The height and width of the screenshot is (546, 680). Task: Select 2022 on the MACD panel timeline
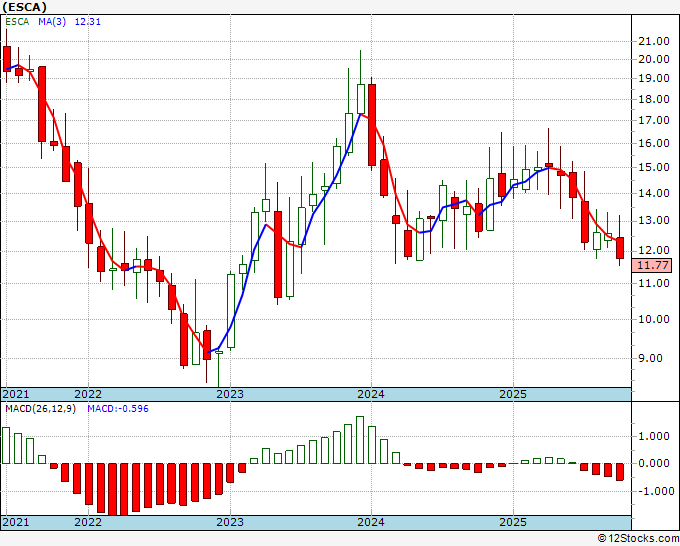(88, 522)
